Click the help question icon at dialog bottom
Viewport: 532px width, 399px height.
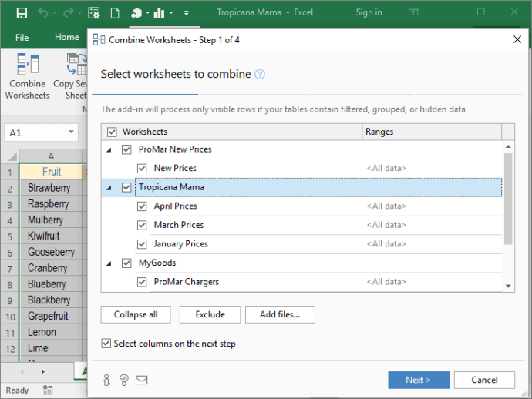coord(124,380)
